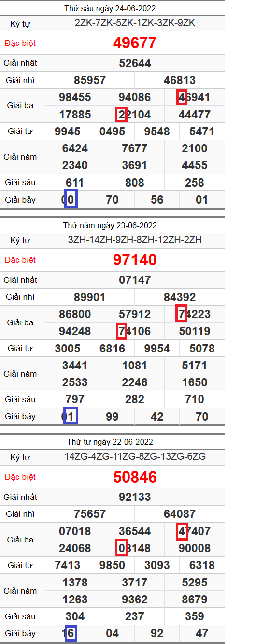
Task: Click the blue-boxed digit in 01 on 23-06
Action: [x=71, y=417]
